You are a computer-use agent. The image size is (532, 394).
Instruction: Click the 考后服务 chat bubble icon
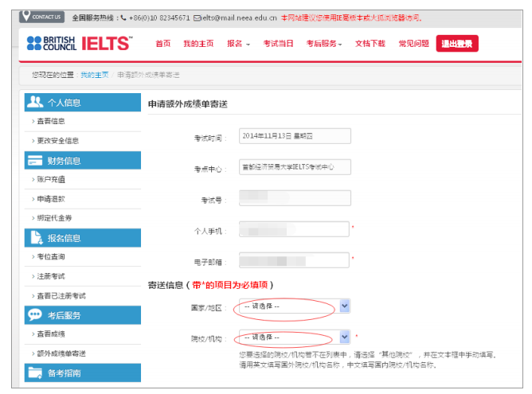pos(34,315)
